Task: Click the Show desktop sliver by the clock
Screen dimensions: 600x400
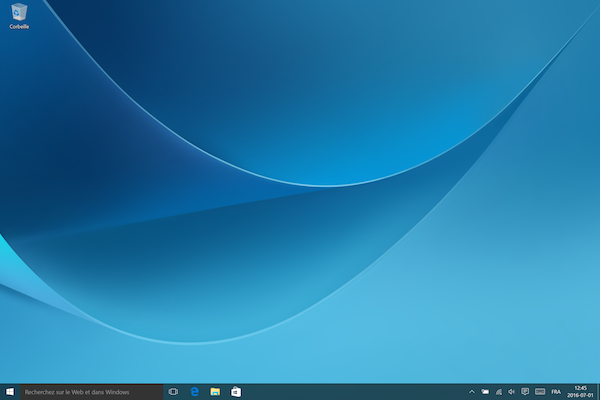Action: pyautogui.click(x=598, y=392)
